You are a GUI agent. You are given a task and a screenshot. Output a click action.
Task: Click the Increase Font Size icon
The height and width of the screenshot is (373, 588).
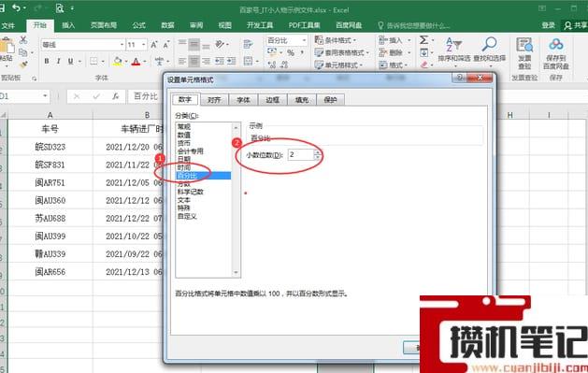pos(153,45)
